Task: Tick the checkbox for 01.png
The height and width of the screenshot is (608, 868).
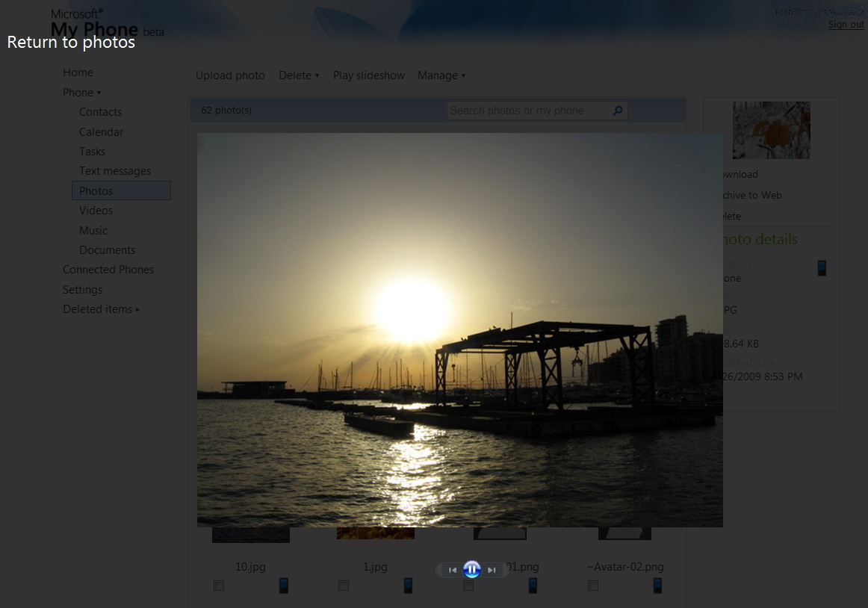Action: click(x=468, y=586)
